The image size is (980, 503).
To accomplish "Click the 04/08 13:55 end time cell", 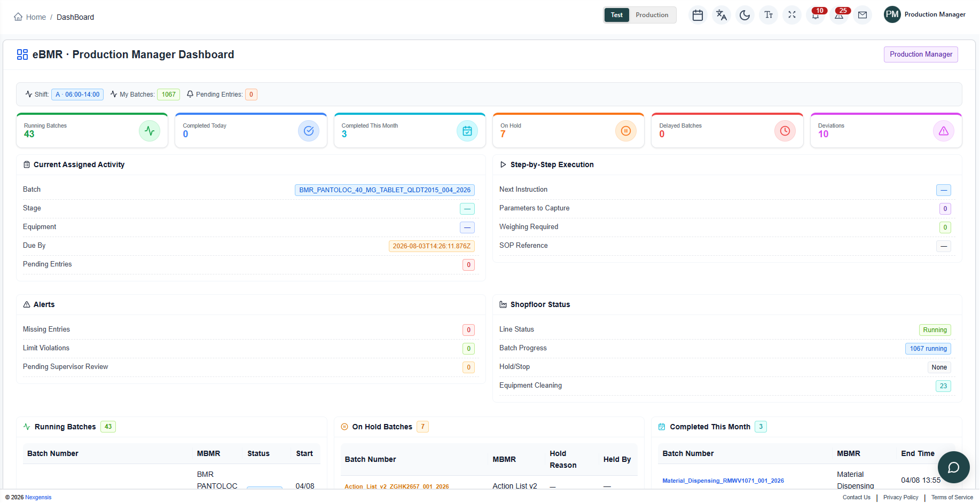I will click(921, 480).
